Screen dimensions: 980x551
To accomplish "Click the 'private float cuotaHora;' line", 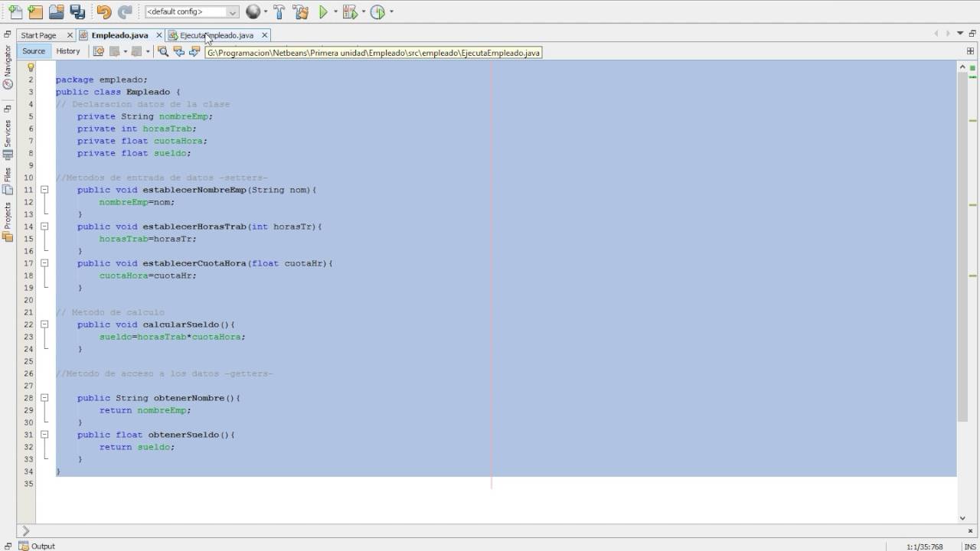I will pyautogui.click(x=142, y=141).
